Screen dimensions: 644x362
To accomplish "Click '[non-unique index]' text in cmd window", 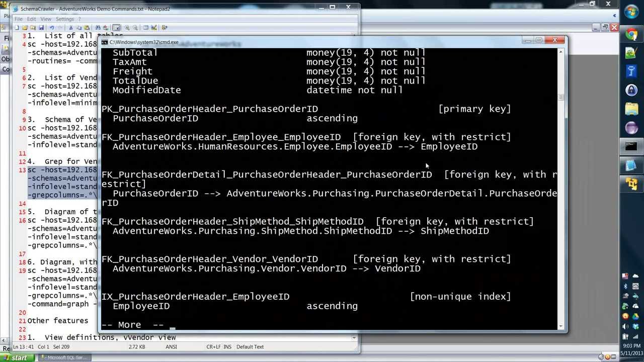I will [x=460, y=297].
